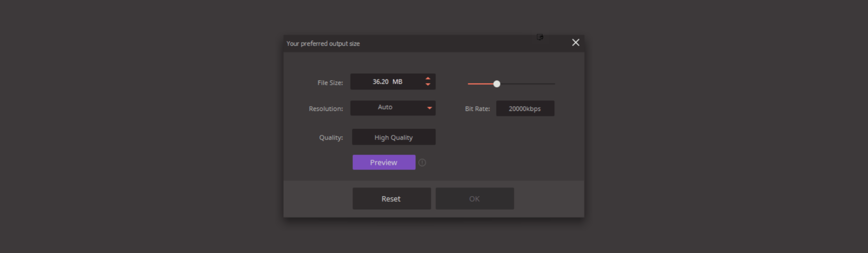Click the Resolution label
Viewport: 868px width, 253px height.
tap(326, 109)
